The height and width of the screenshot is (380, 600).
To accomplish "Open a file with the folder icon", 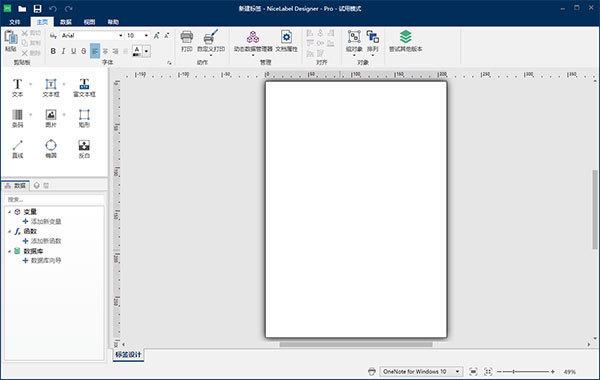I will pos(22,8).
